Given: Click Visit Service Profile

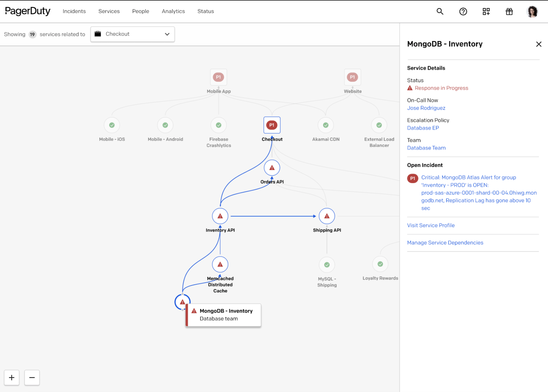Looking at the screenshot, I should pyautogui.click(x=431, y=225).
